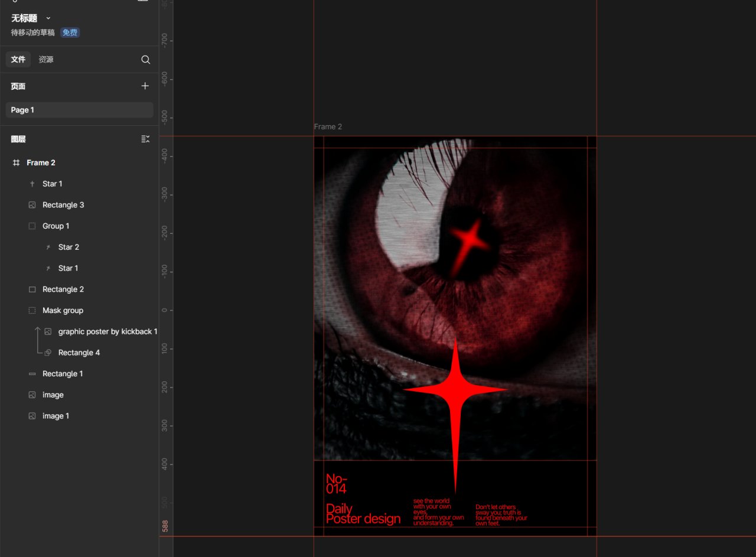Click the frame icon beside Frame 2 layer
Screen dimensions: 756x557
click(16, 162)
